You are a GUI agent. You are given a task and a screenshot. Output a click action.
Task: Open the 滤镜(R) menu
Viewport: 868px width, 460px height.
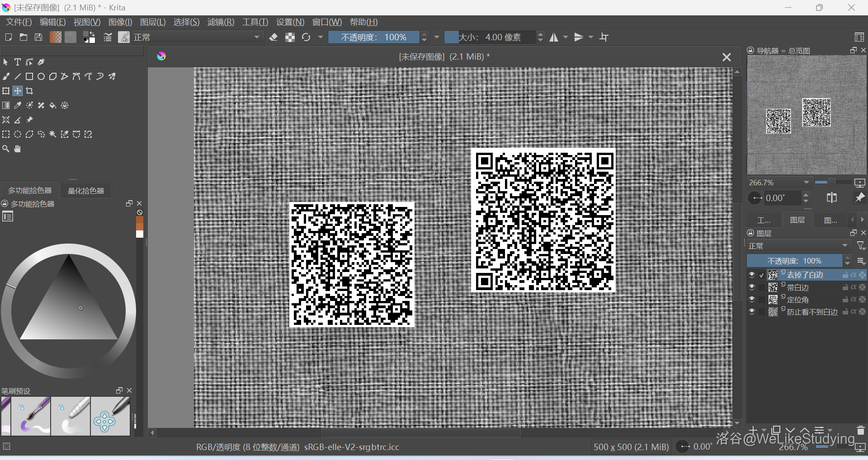point(221,22)
